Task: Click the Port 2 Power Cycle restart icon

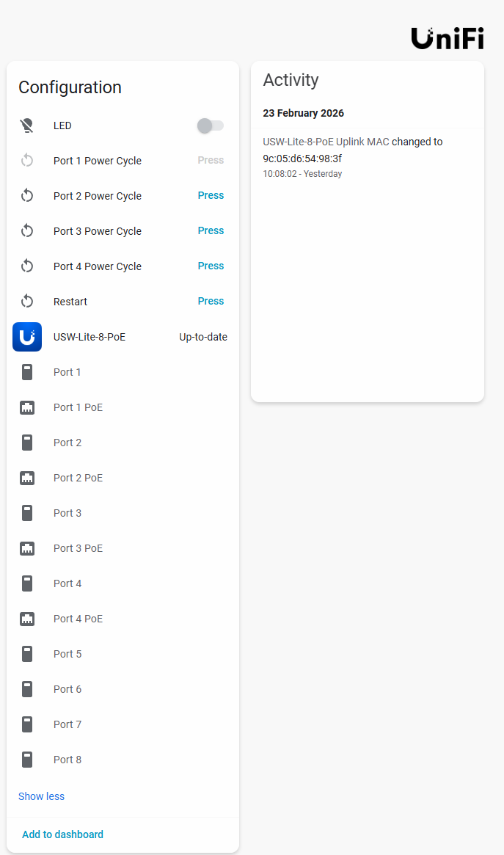Action: point(27,196)
